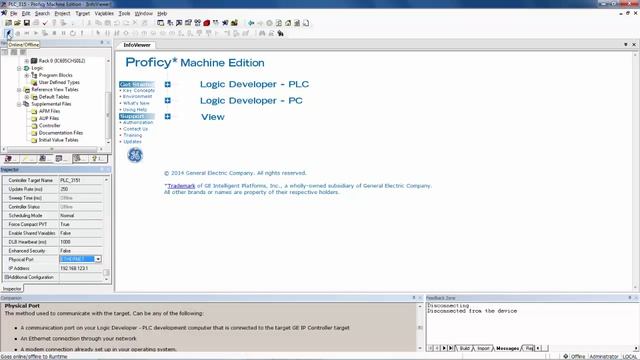This screenshot has width=640, height=360.
Task: Click the IP Address value field
Action: [81, 268]
